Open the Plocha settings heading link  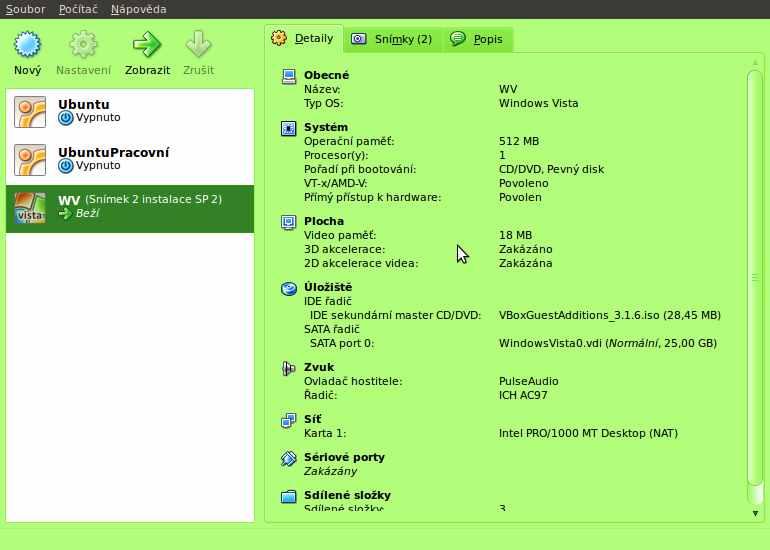click(324, 221)
